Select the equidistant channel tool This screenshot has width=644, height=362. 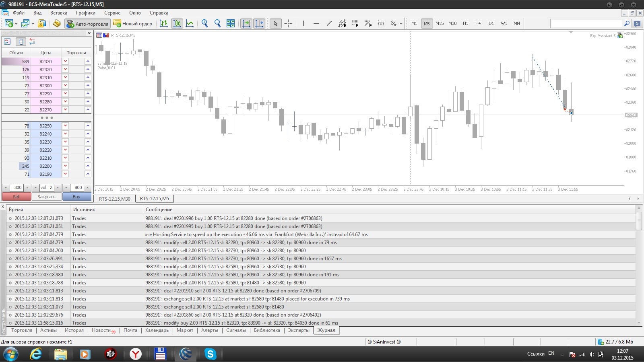coord(342,23)
